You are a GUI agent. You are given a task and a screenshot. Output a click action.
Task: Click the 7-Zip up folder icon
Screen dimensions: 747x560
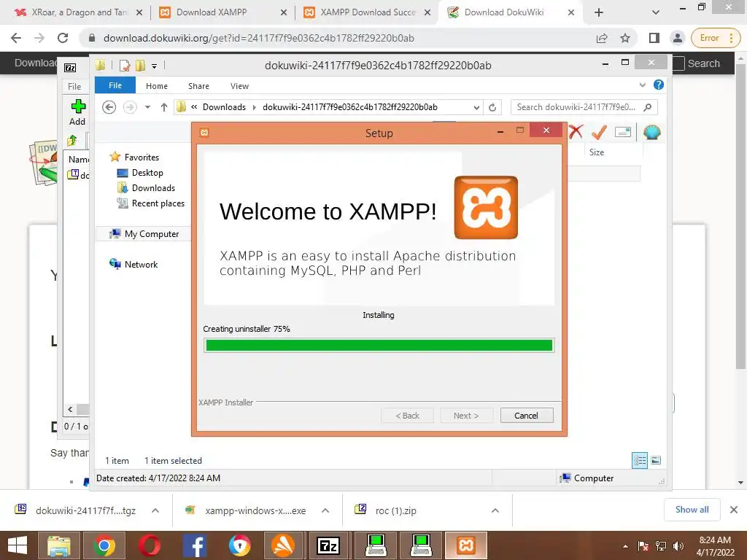[x=72, y=141]
